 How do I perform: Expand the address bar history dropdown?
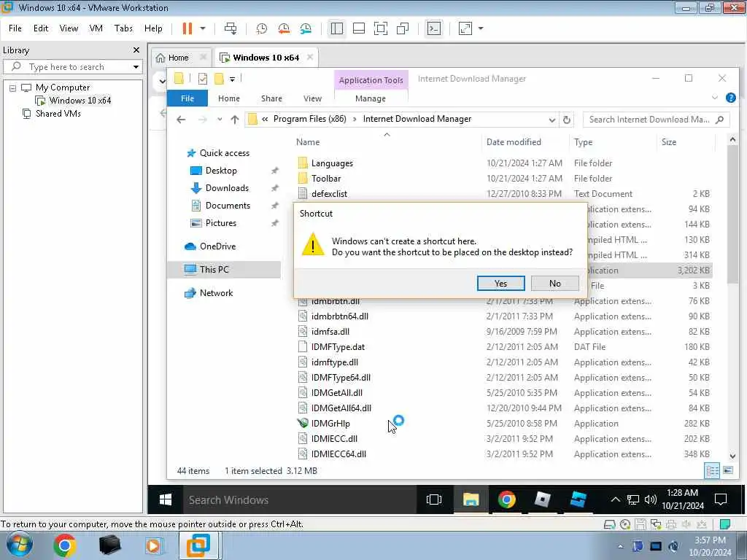tap(551, 120)
